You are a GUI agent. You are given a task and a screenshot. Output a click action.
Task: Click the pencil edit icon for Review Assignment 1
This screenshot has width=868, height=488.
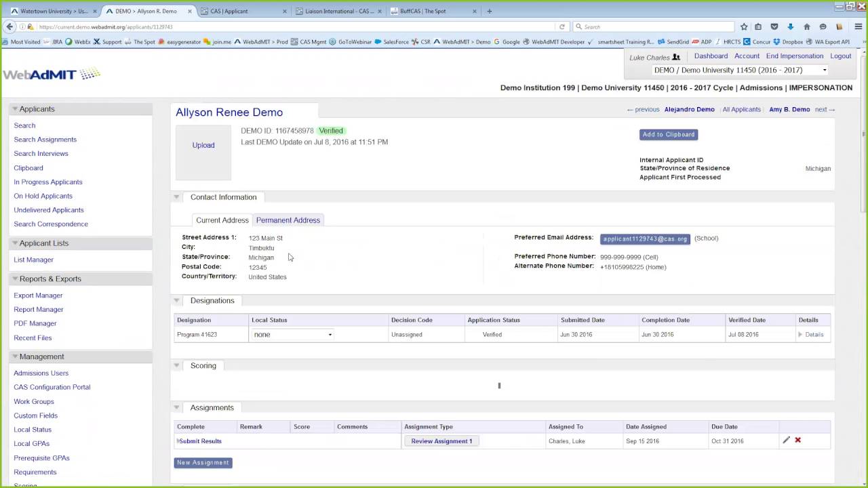pos(786,440)
